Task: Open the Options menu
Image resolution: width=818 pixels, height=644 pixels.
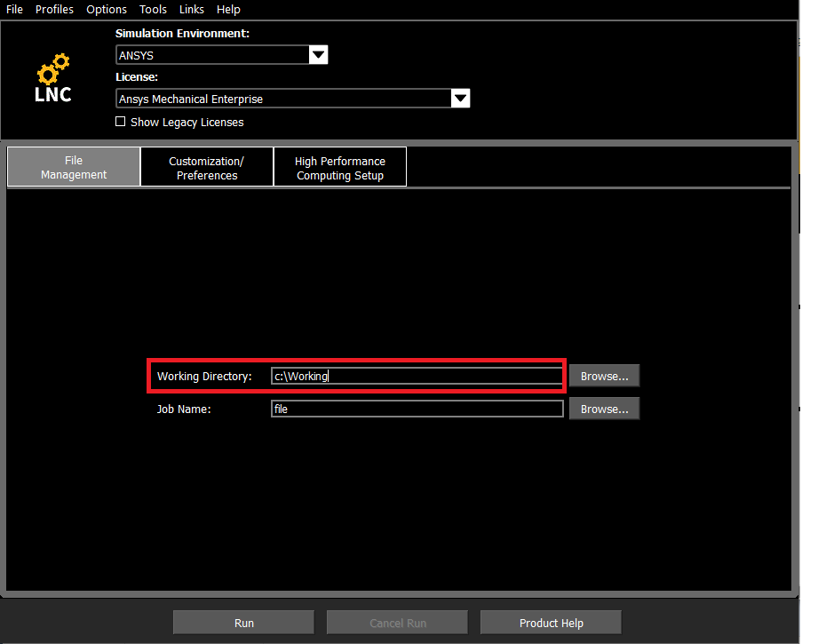Action: click(x=107, y=10)
